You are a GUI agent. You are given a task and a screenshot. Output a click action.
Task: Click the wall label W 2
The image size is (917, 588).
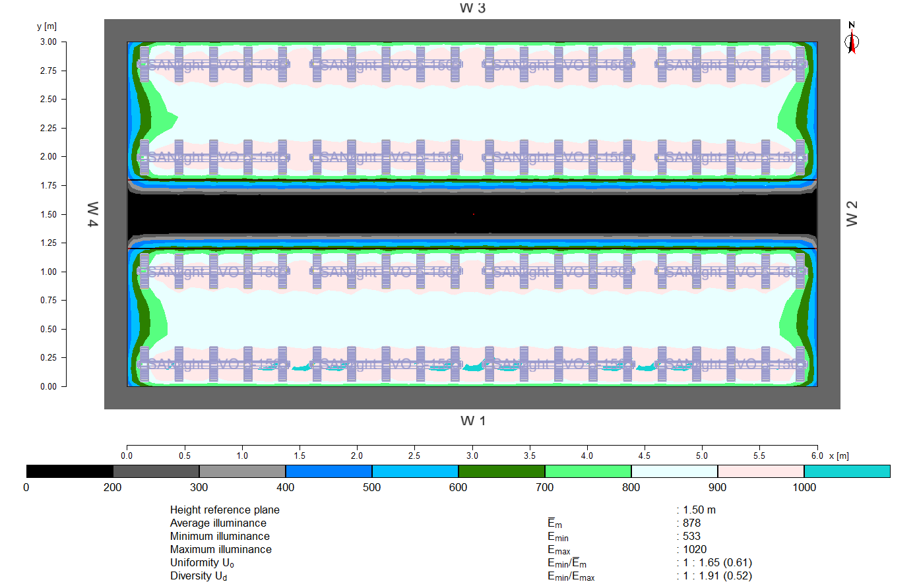coord(852,214)
